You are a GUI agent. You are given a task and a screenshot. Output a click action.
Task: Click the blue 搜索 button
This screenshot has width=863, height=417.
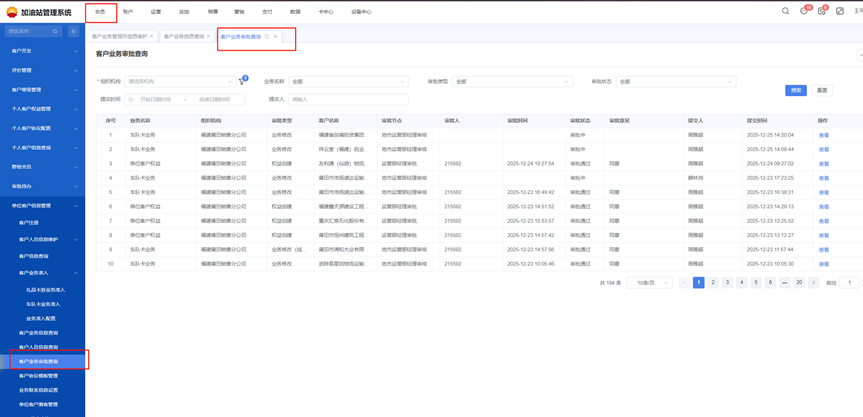(x=796, y=90)
